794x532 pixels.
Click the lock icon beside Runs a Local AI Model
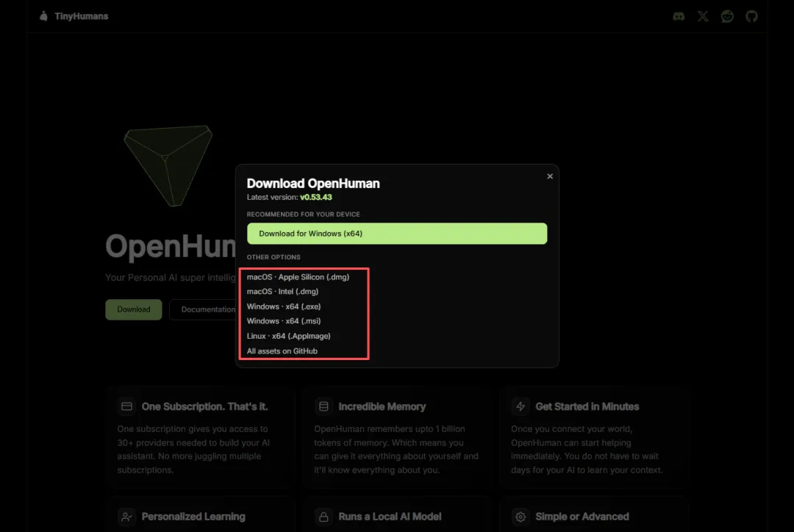pyautogui.click(x=323, y=517)
